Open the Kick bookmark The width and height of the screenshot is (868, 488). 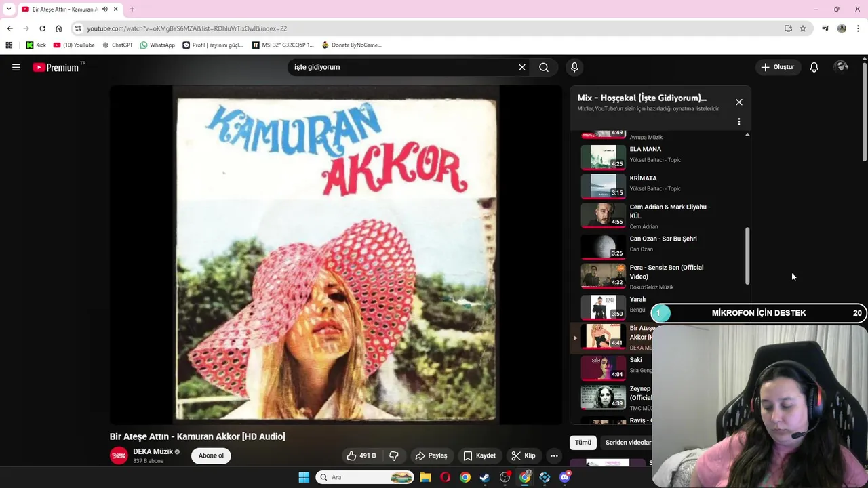click(36, 45)
